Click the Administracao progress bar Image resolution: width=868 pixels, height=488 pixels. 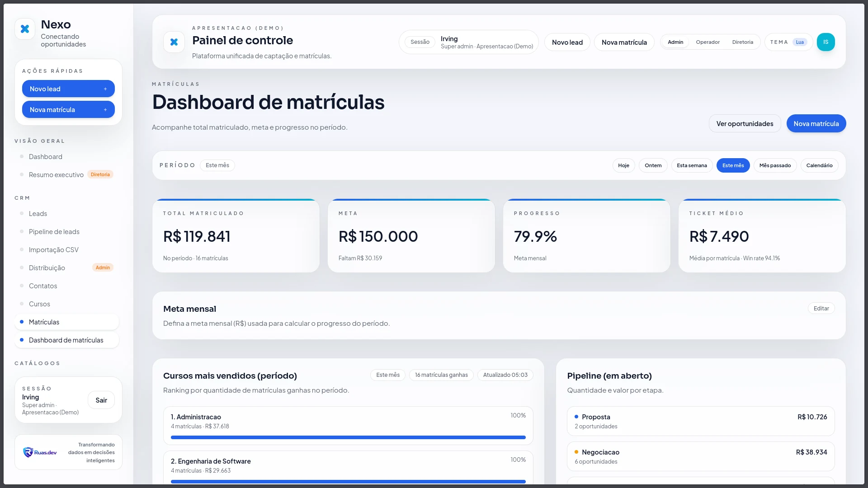(348, 437)
